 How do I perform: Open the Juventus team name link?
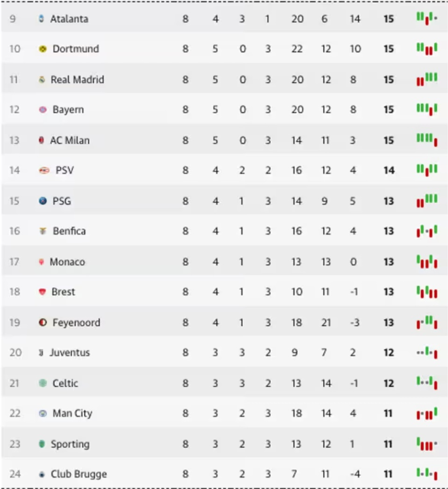(70, 353)
